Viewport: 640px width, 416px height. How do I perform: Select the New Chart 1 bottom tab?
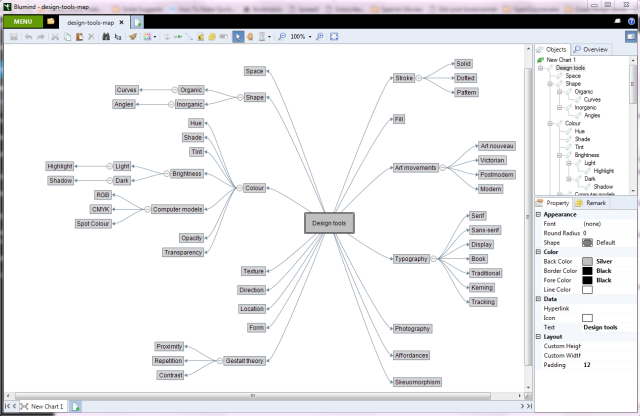point(43,407)
